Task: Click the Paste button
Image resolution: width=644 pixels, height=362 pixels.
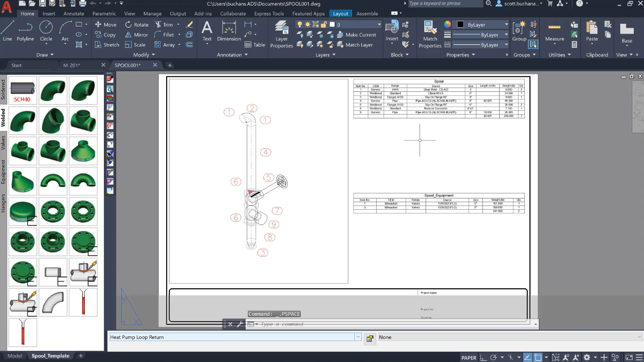Action: [x=592, y=31]
